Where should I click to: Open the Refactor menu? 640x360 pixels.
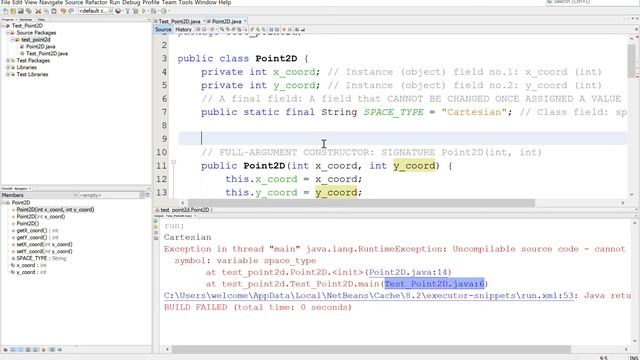[96, 2]
